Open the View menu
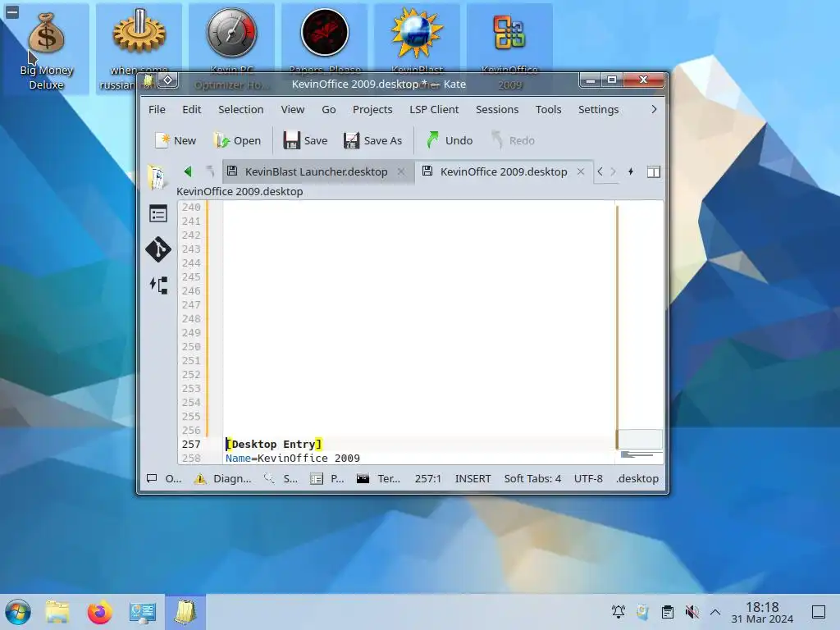Viewport: 840px width, 630px height. pyautogui.click(x=293, y=109)
